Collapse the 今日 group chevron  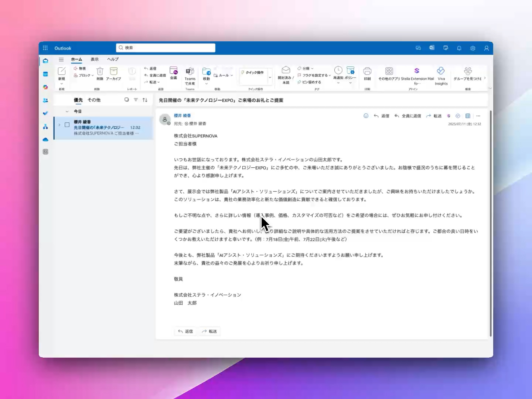pyautogui.click(x=67, y=111)
